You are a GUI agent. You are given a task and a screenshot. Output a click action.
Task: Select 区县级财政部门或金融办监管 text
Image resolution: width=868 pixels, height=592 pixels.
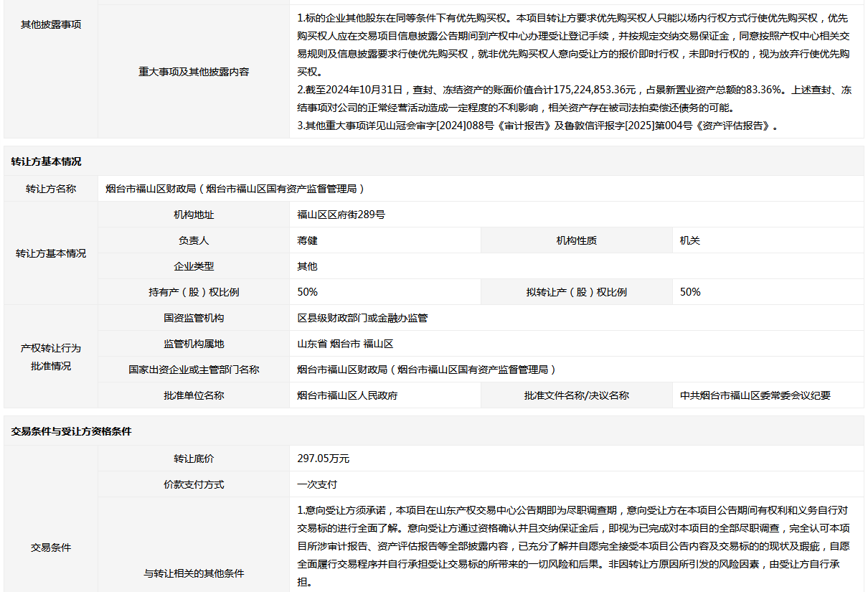[x=362, y=318]
